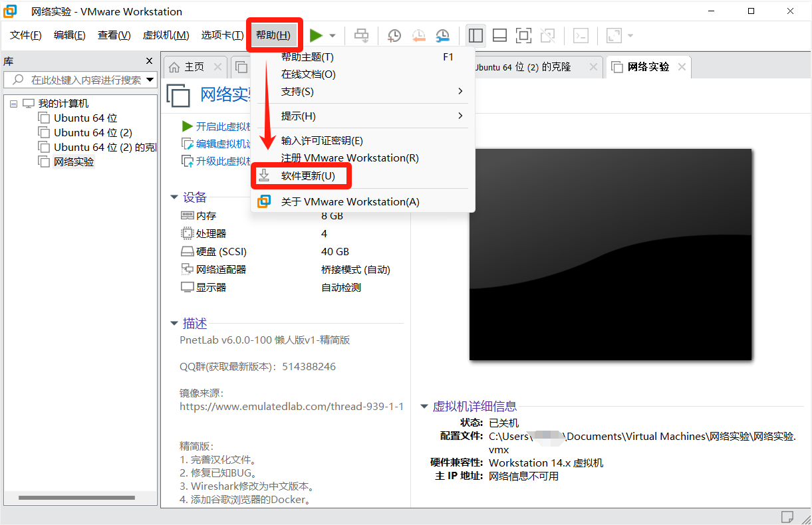Collapse the 我的计算机 tree node

14,104
